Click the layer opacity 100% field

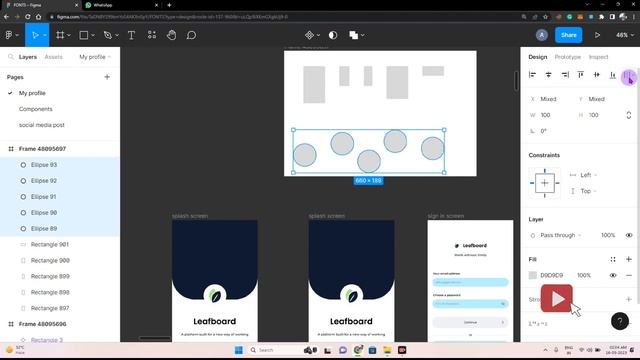pos(608,235)
